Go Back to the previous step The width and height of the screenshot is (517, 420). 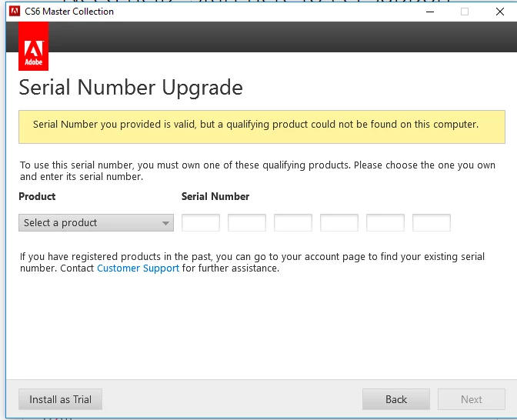396,399
